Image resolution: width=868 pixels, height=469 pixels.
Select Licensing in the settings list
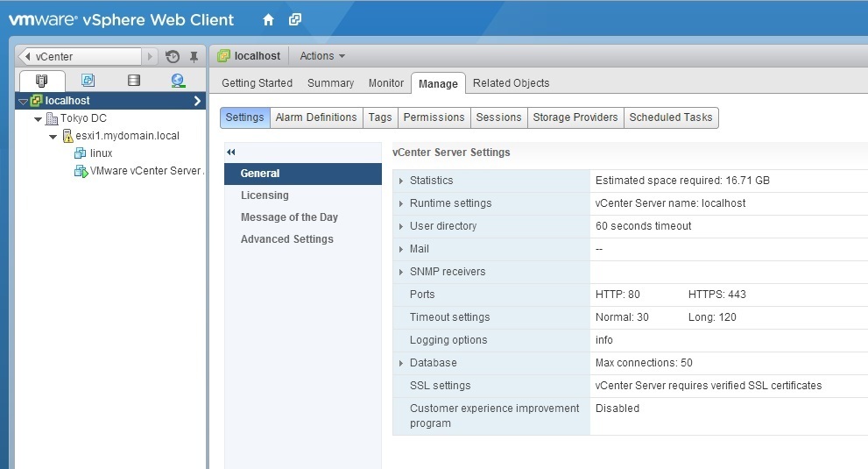tap(265, 195)
